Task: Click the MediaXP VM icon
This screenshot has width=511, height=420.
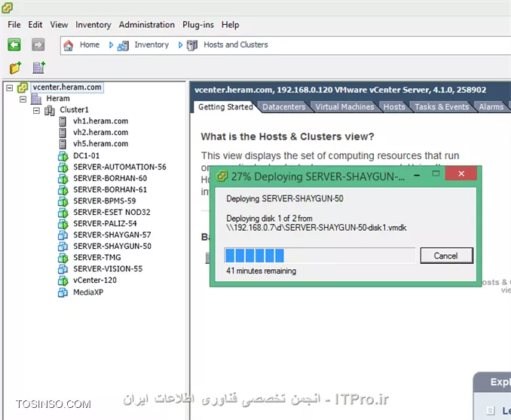Action: click(63, 293)
